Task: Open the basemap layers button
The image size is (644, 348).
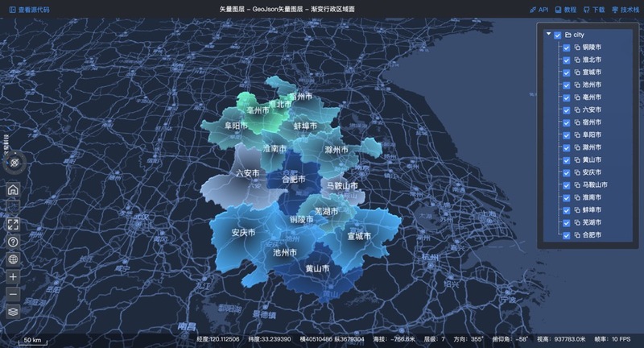Action: [13, 312]
